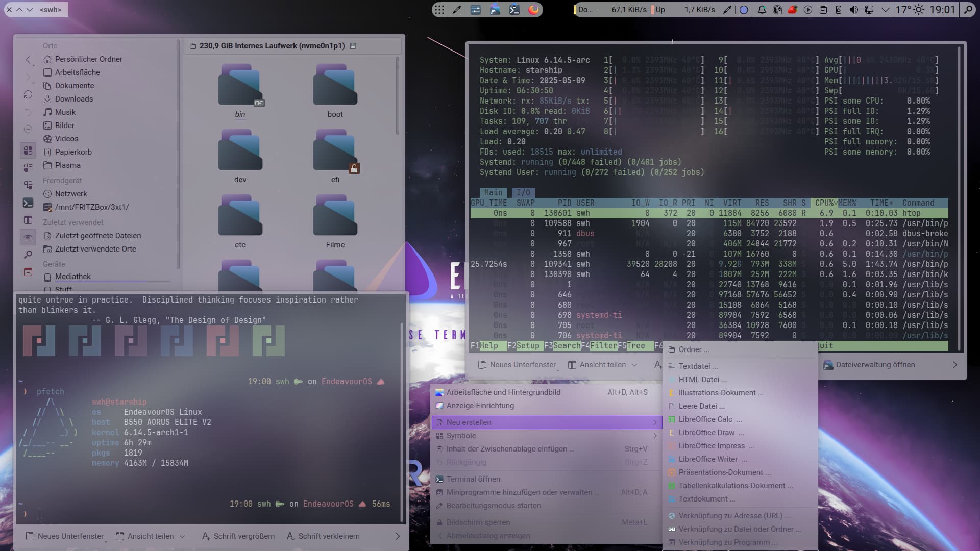The image size is (980, 551).
Task: Click Schrift vergrößern in the lower terminal
Action: 238,536
